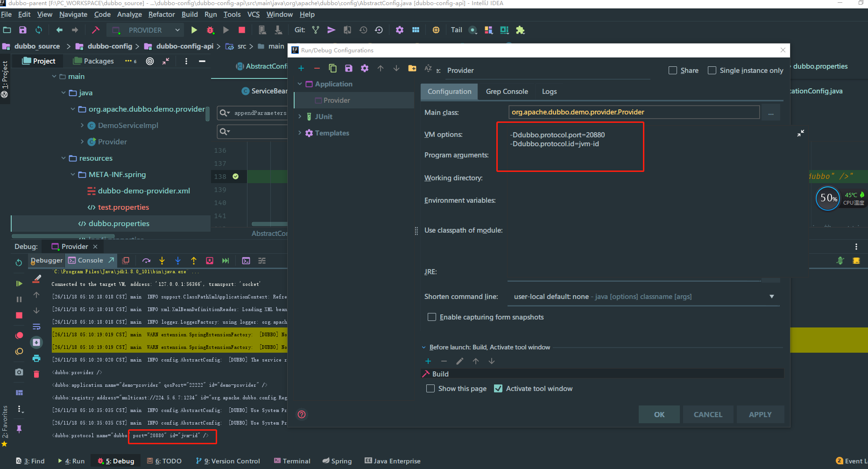
Task: Save configuration icon in dialog toolbar
Action: pyautogui.click(x=349, y=68)
